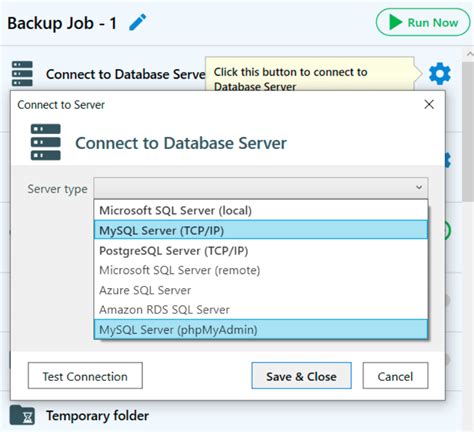The width and height of the screenshot is (474, 432).
Task: Click the Test Connection button
Action: coord(85,376)
